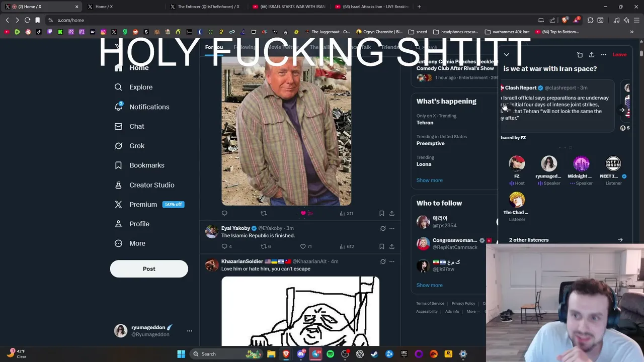Share the Trump image post
This screenshot has height=362, width=644.
click(391, 213)
